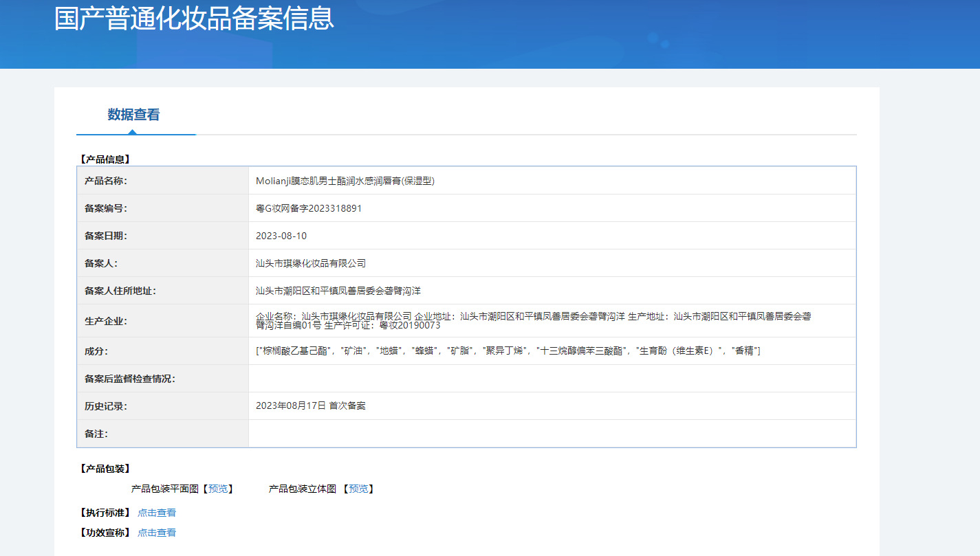980x556 pixels.
Task: Open 产品包装平面图 预览 link
Action: click(218, 489)
